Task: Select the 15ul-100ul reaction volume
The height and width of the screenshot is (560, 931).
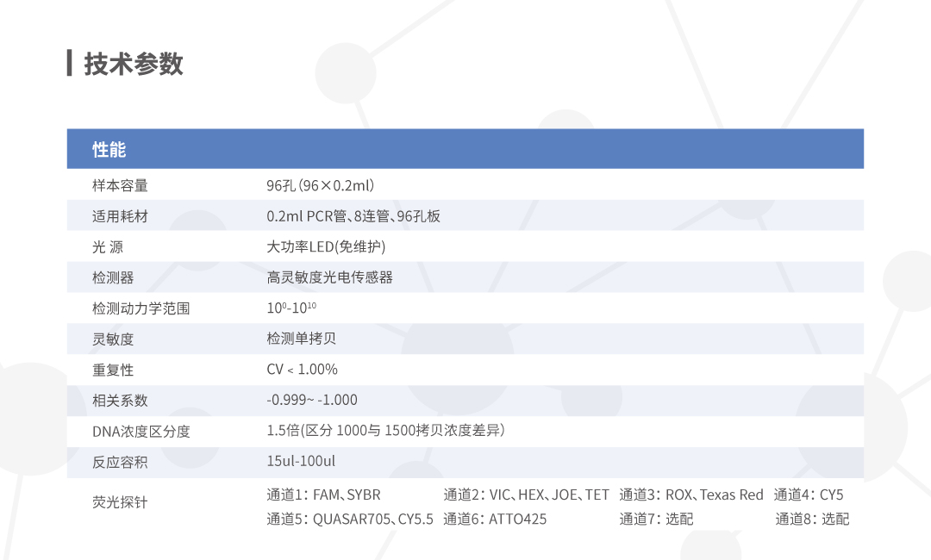Action: 301,462
